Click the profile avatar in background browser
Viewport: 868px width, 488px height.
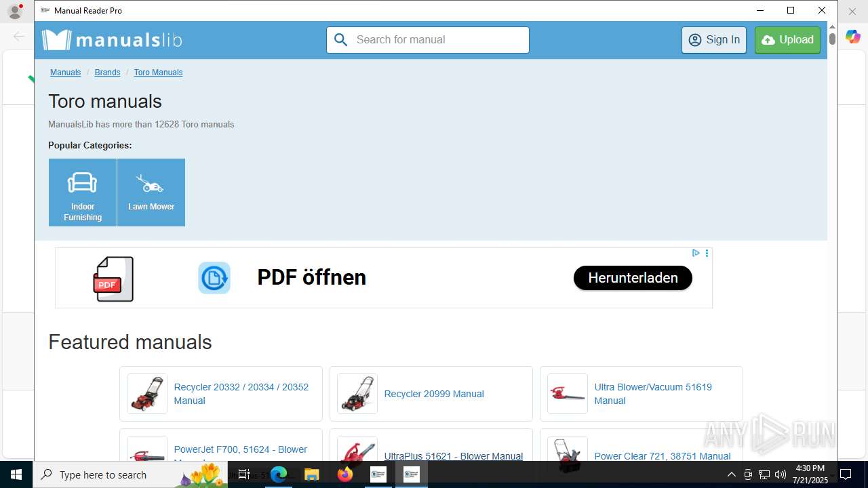(15, 11)
